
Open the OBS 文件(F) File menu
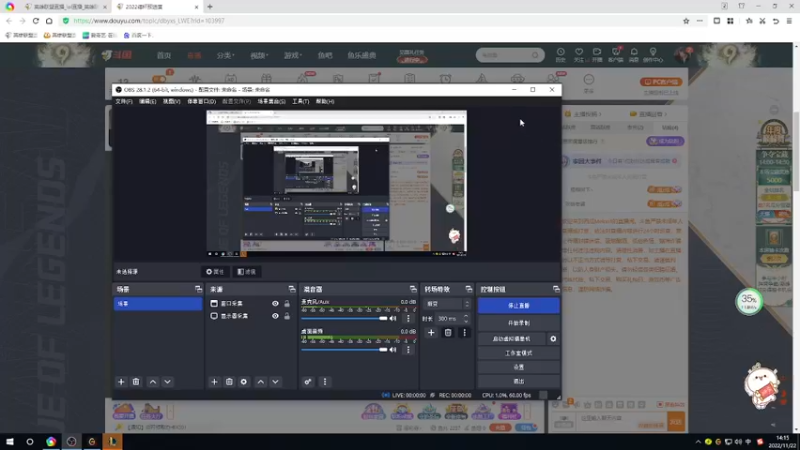(123, 102)
